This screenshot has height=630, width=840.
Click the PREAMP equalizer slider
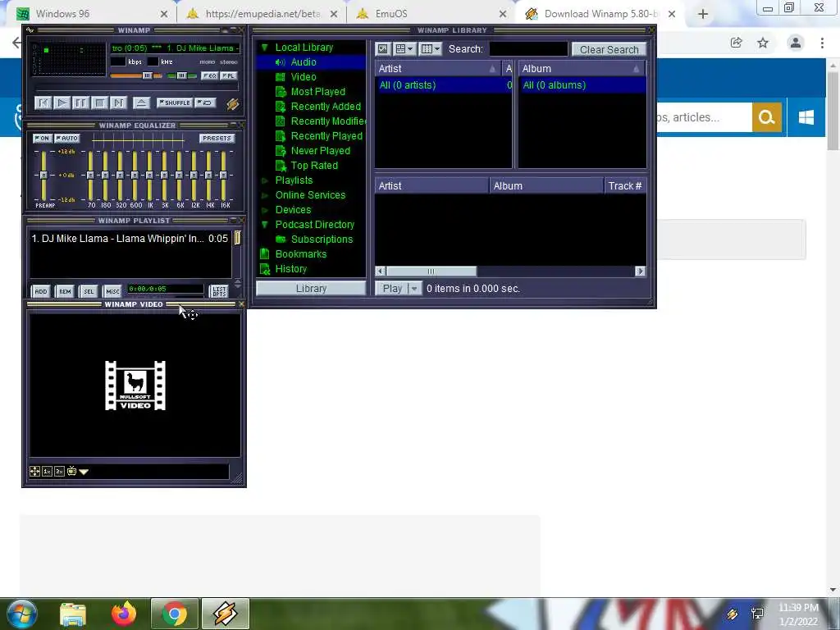[44, 176]
